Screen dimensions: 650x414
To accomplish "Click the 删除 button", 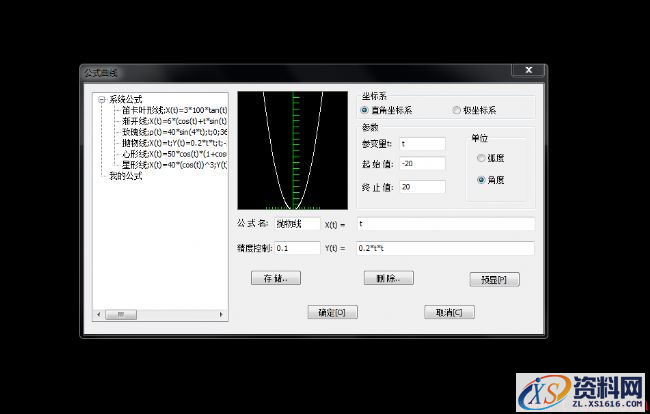I will coord(388,278).
